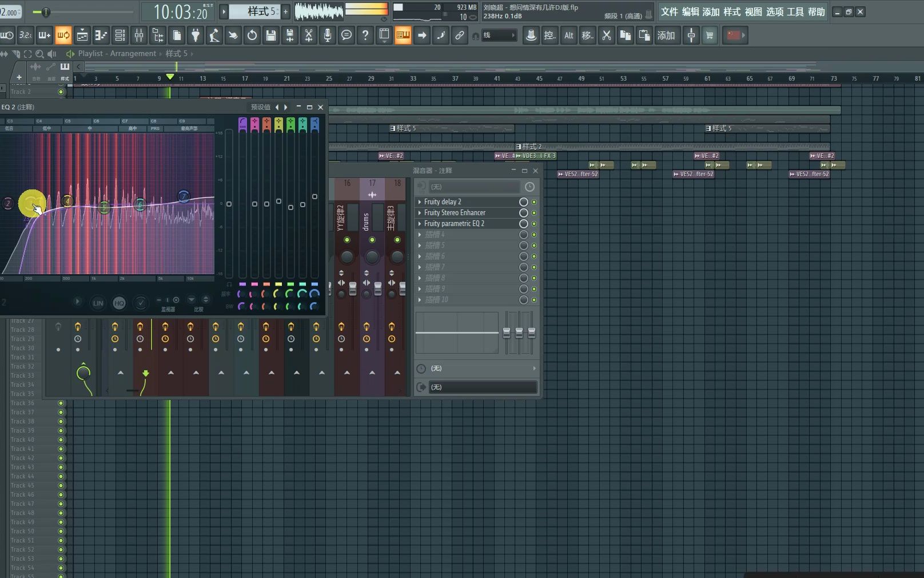Viewport: 924px width, 578px height.
Task: Mute Track 45 with its green LED
Action: pos(61,486)
